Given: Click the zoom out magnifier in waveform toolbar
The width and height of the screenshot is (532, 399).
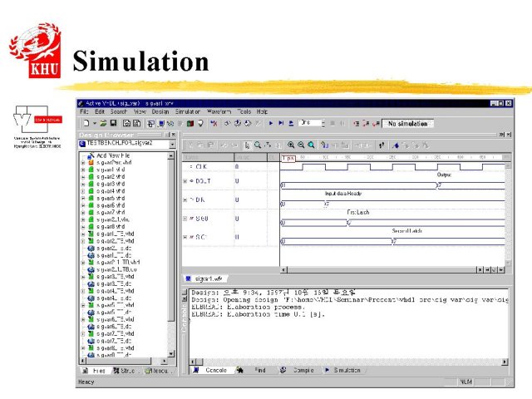Looking at the screenshot, I should (302, 145).
